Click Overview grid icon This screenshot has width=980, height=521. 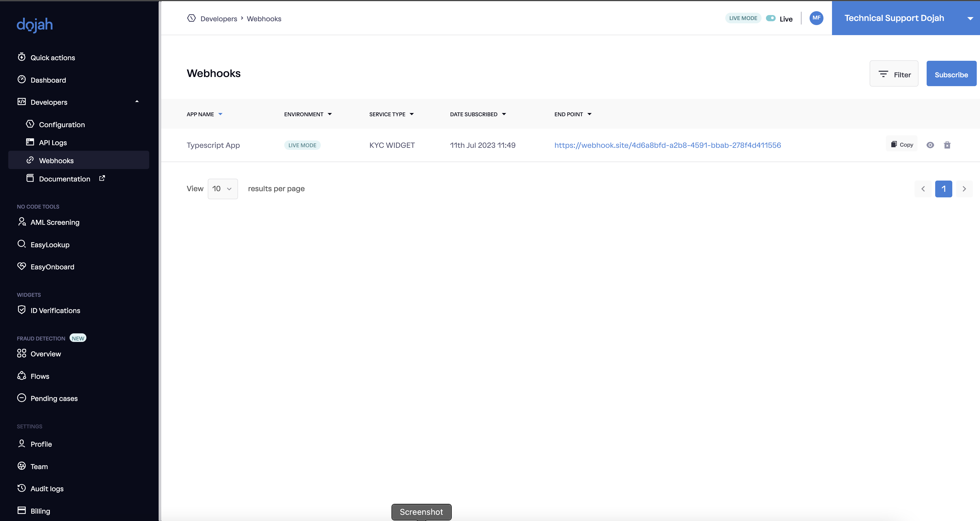click(x=22, y=353)
